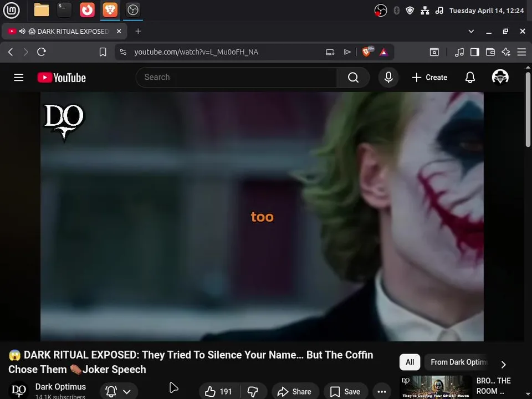Open Brave Shields lion icon
Viewport: 532px width, 399px height.
point(367,52)
